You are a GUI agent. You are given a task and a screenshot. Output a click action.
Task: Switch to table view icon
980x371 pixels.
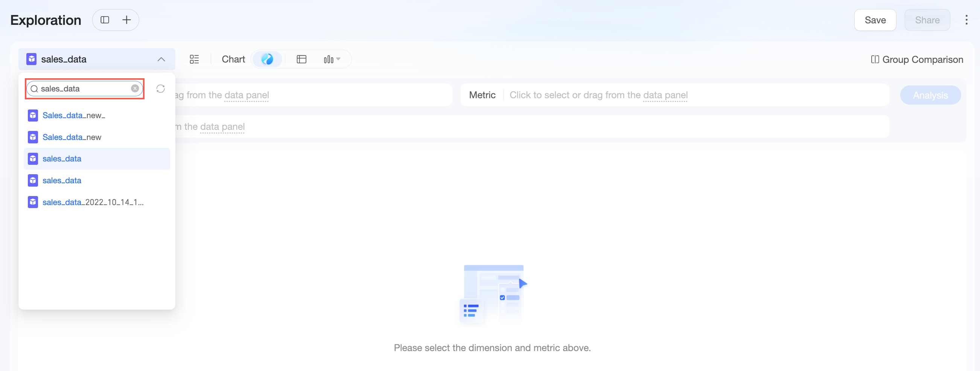click(301, 59)
